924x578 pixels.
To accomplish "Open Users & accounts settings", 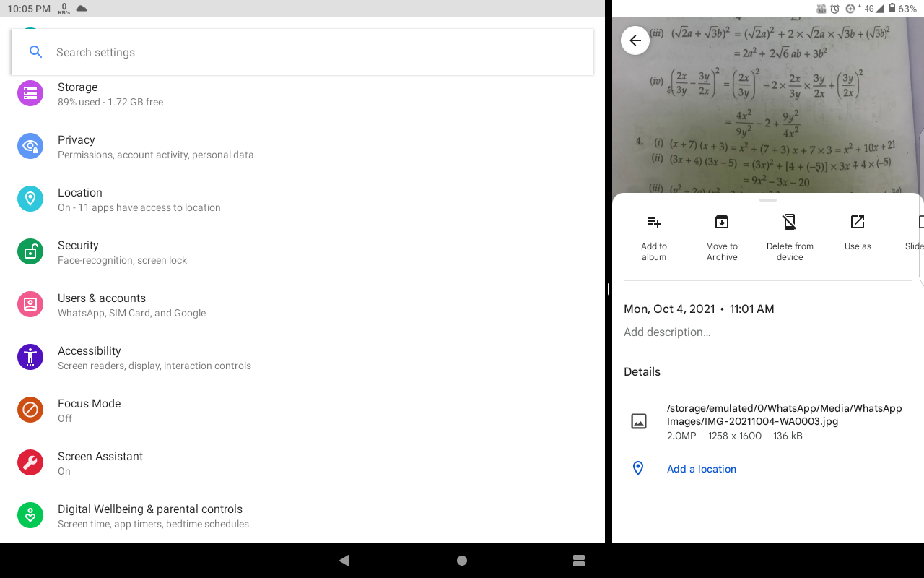I will (302, 305).
